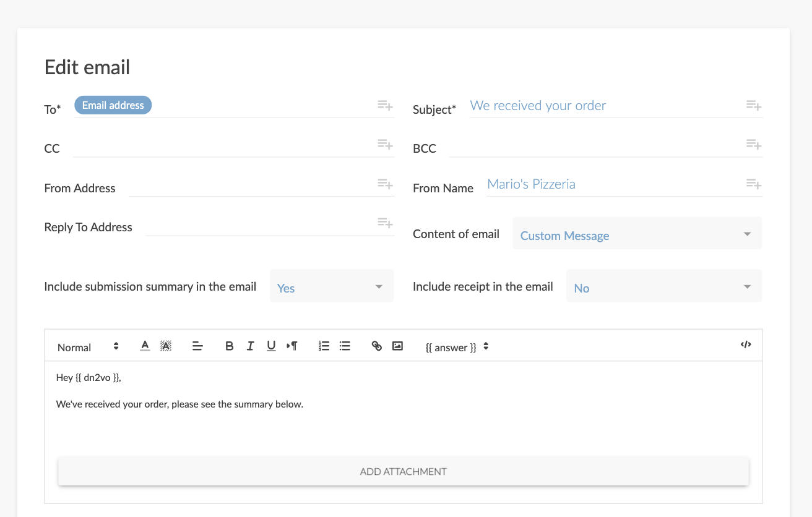Screen dimensions: 812x517
Task: Open the text color picker in the editor toolbar
Action: point(145,346)
